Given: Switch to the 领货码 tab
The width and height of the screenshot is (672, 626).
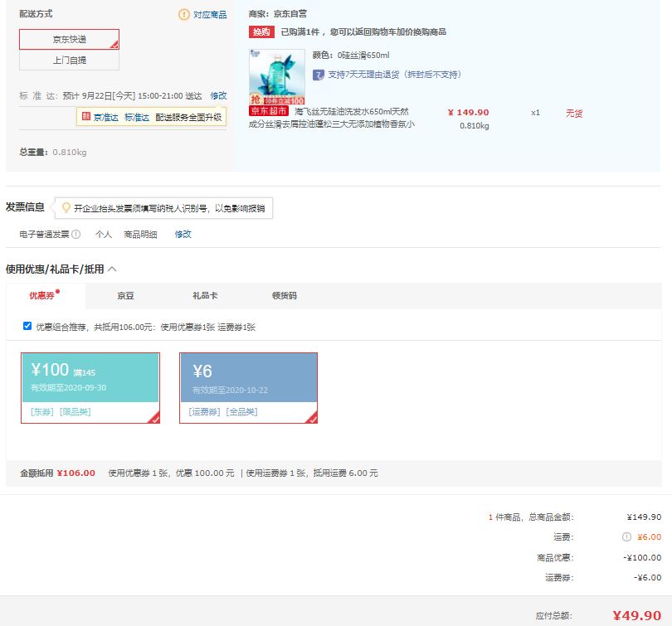Looking at the screenshot, I should pos(284,296).
